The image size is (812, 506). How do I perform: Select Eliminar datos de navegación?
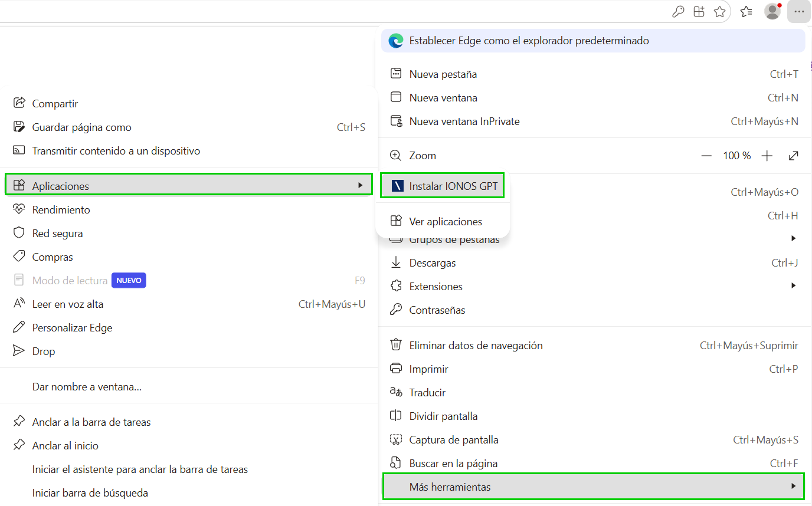coord(593,346)
